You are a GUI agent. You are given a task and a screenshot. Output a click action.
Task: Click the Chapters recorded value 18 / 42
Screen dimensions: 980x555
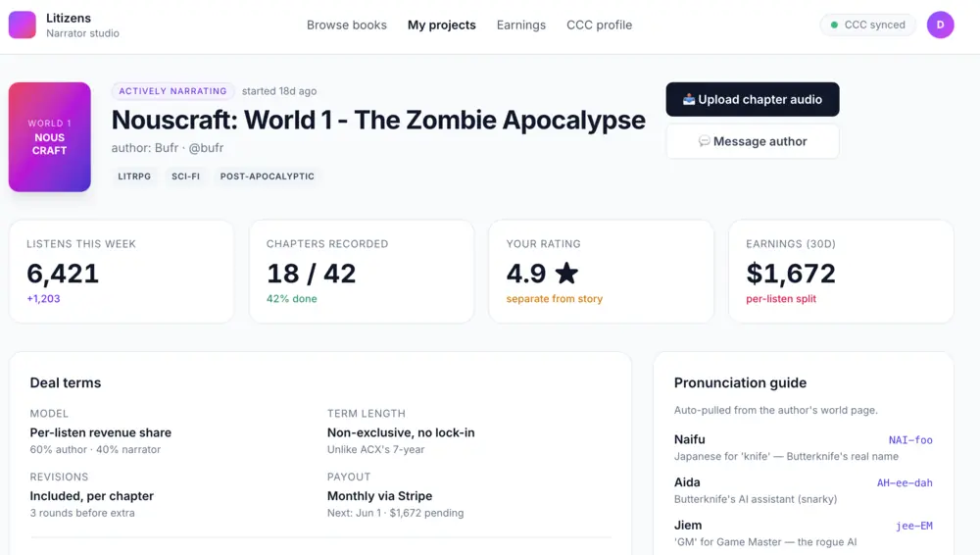click(x=312, y=274)
